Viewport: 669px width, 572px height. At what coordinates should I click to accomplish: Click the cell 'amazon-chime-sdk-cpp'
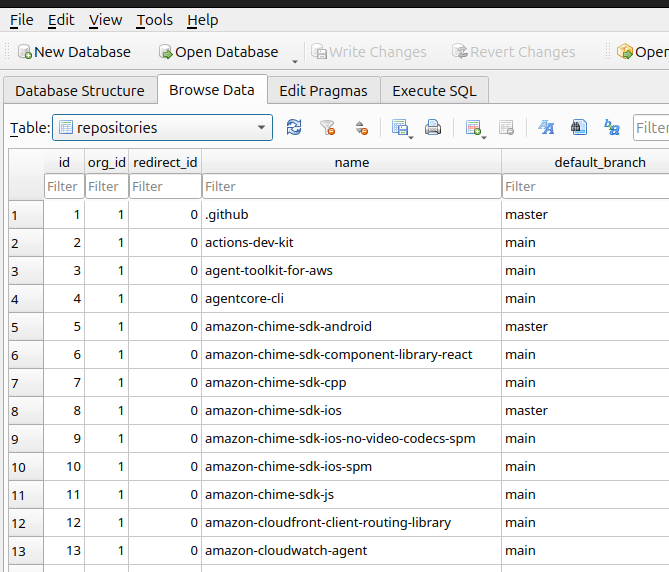[x=352, y=383]
